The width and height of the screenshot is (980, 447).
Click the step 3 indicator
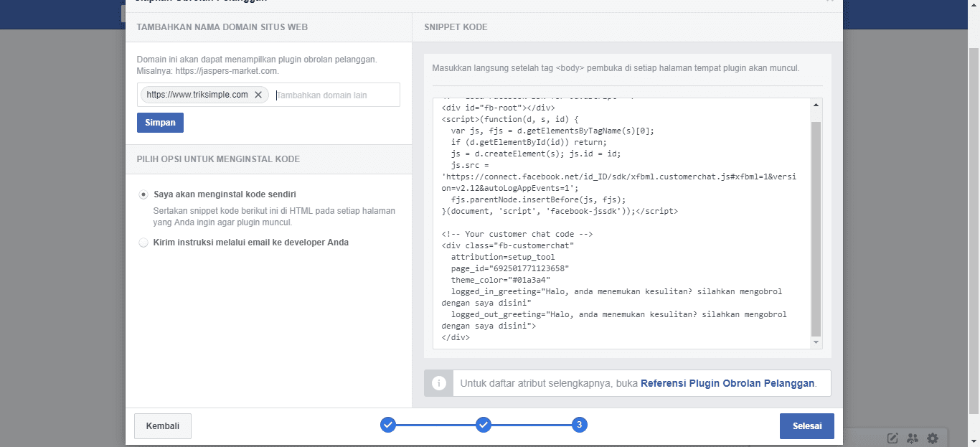click(580, 425)
